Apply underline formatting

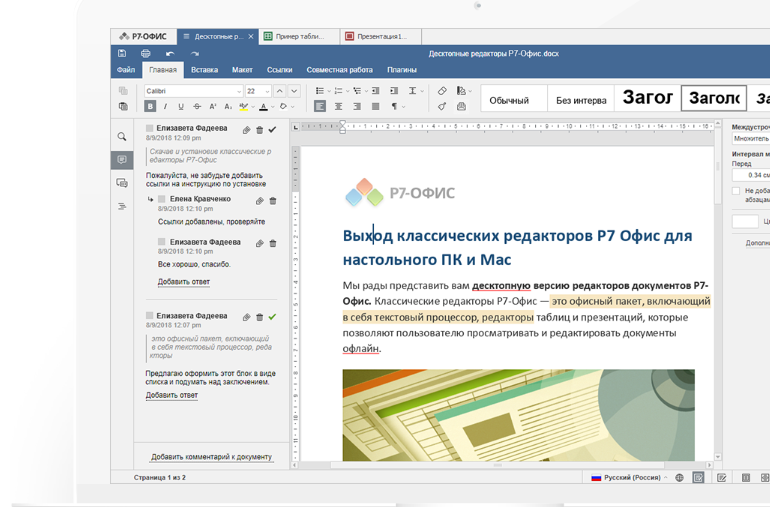click(181, 106)
